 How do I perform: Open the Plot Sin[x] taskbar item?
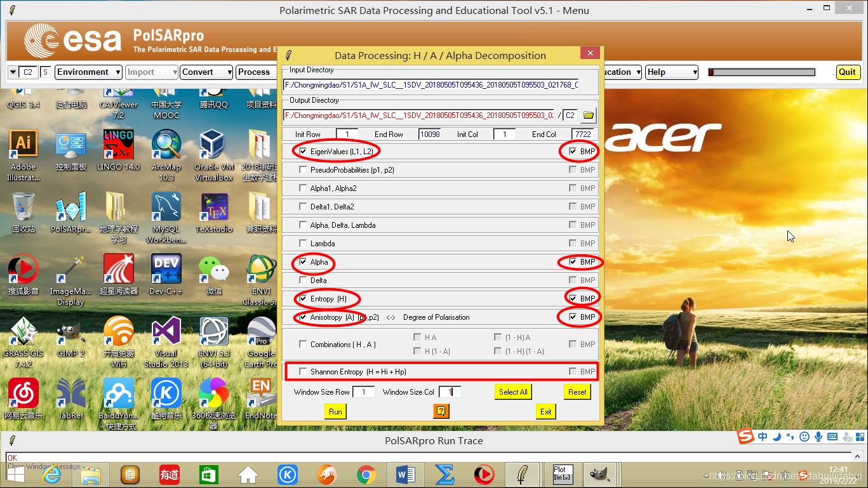[x=563, y=475]
